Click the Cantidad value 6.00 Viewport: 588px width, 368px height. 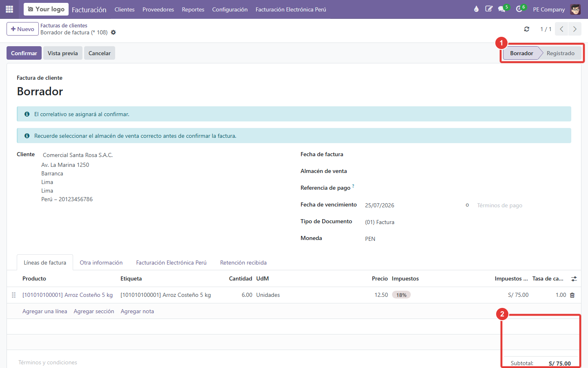247,295
